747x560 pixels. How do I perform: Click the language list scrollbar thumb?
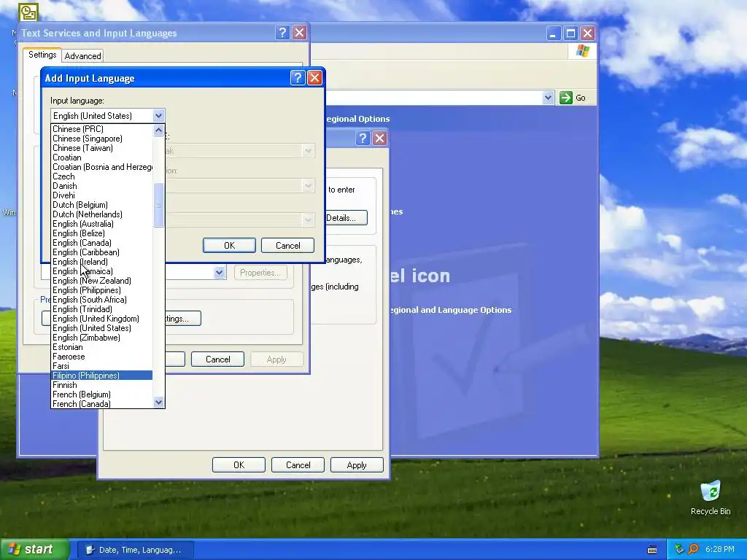[x=158, y=205]
